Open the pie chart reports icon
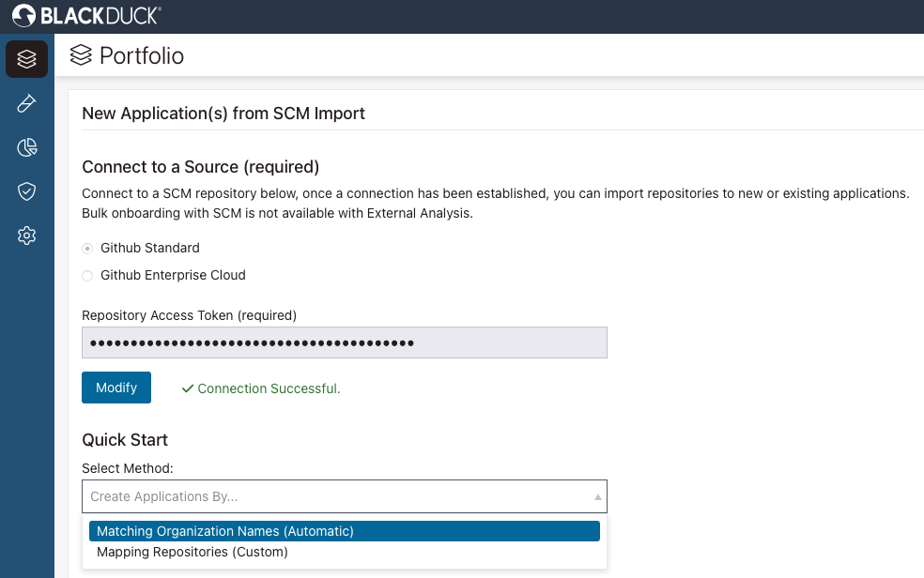Image resolution: width=924 pixels, height=578 pixels. coord(26,147)
